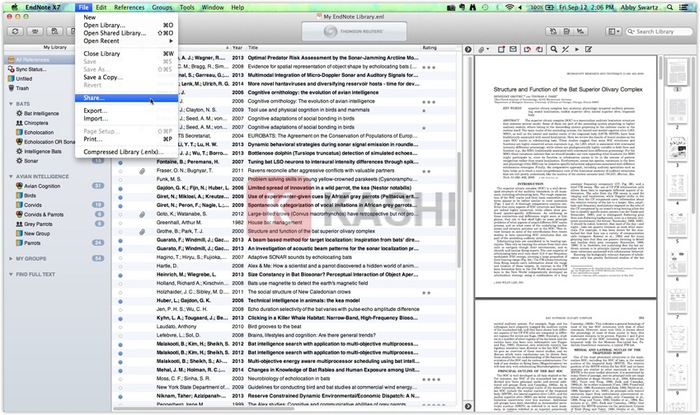
Task: Toggle read status dot on Gajdon 2006 row
Action: pos(120,188)
